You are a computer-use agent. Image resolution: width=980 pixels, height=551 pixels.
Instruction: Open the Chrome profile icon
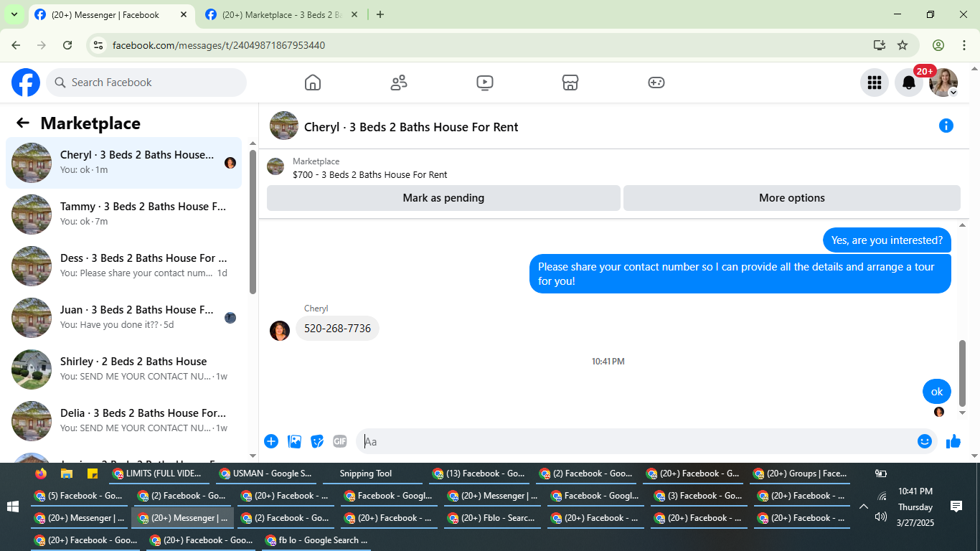pyautogui.click(x=938, y=45)
